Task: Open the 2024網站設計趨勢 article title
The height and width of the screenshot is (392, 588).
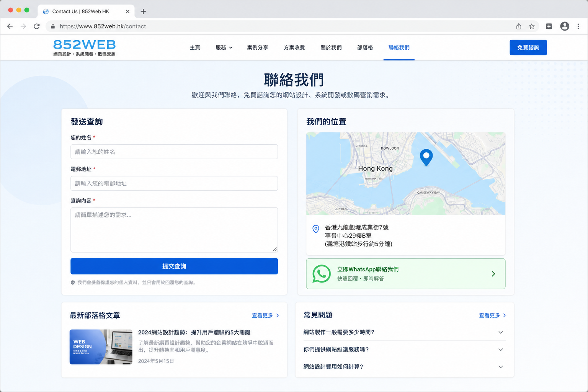Action: (194, 332)
